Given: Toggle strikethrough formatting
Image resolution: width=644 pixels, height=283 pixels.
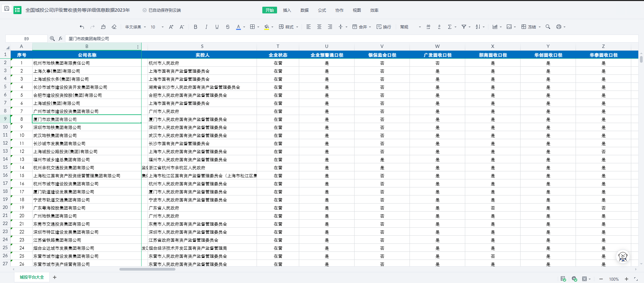Looking at the screenshot, I should (x=228, y=27).
